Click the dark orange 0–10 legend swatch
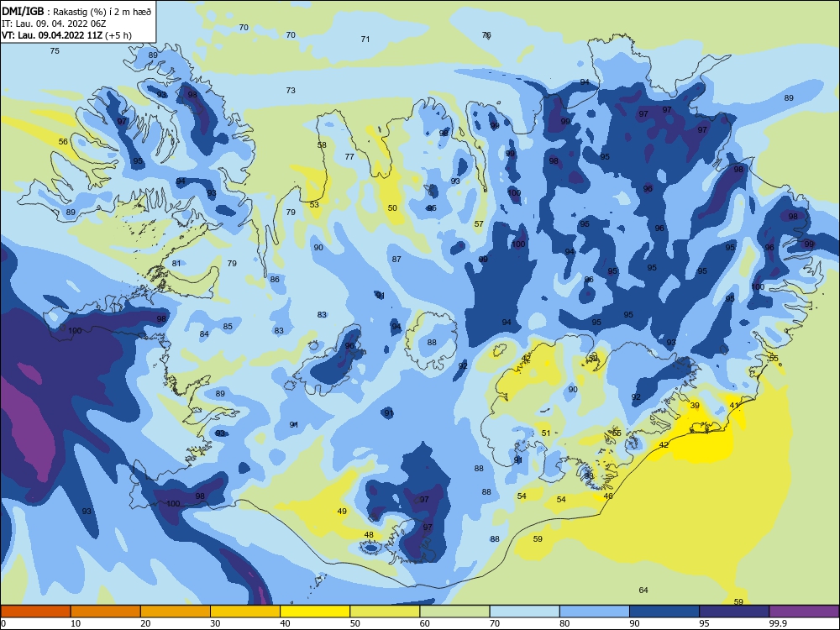 click(35, 612)
